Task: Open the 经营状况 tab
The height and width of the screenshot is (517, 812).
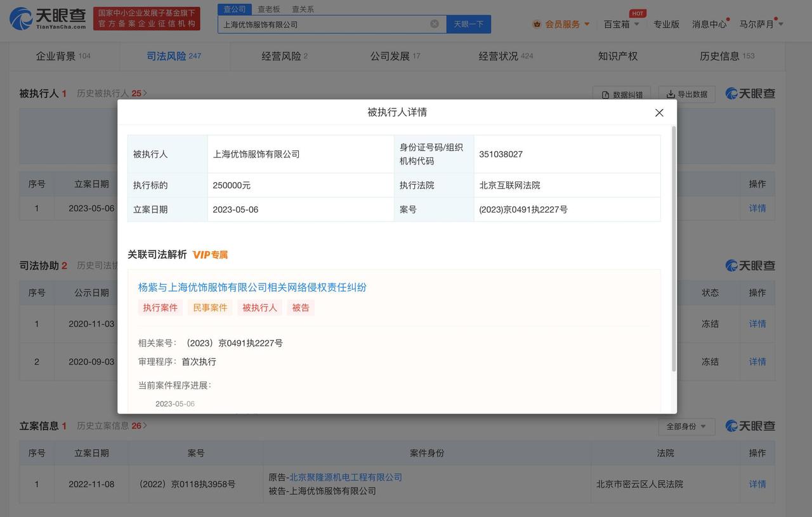Action: pos(506,56)
